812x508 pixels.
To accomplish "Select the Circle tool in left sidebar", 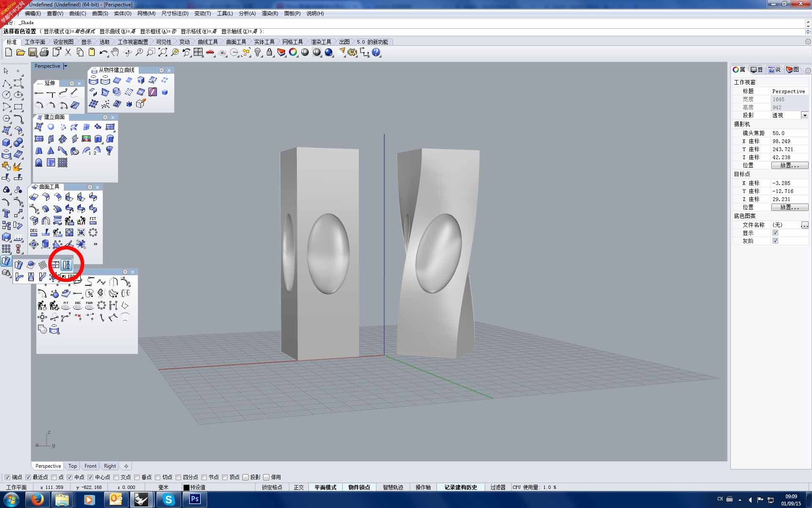I will click(x=6, y=95).
